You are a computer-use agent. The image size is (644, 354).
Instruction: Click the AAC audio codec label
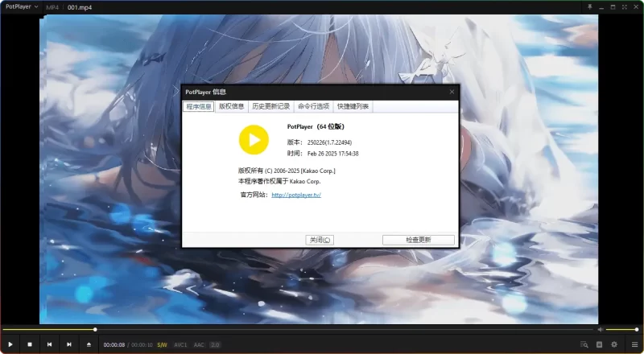199,345
